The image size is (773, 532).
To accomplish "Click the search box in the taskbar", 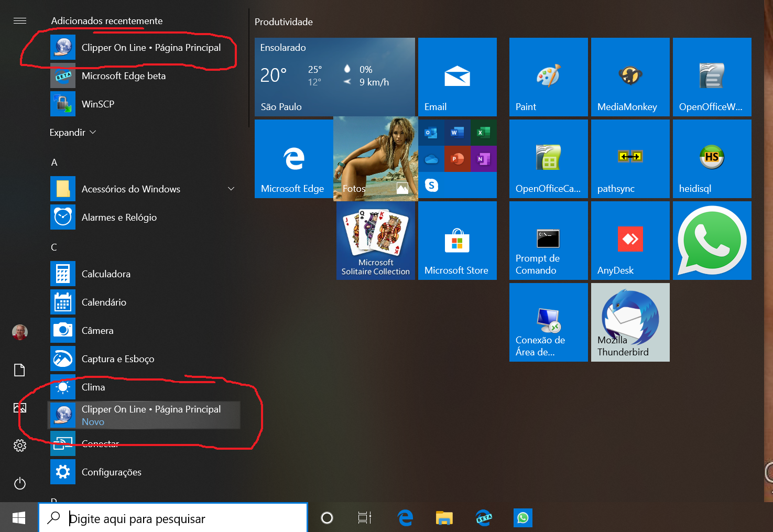I will (173, 518).
